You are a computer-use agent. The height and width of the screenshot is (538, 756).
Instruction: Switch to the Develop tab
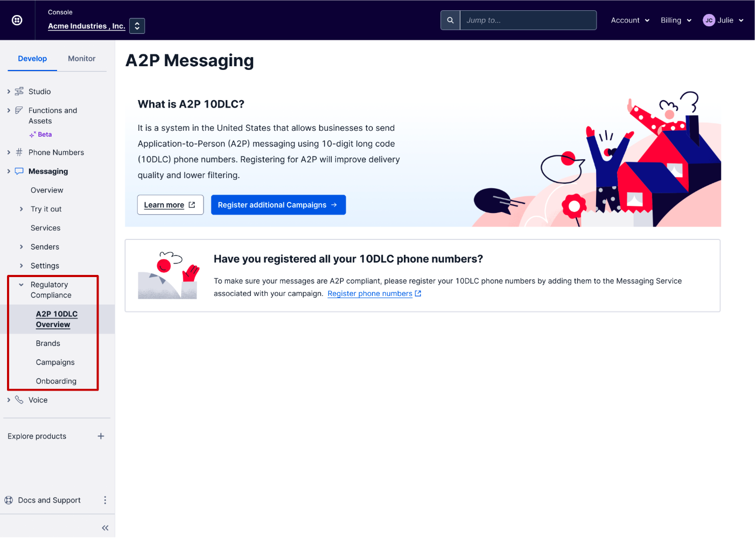click(32, 59)
